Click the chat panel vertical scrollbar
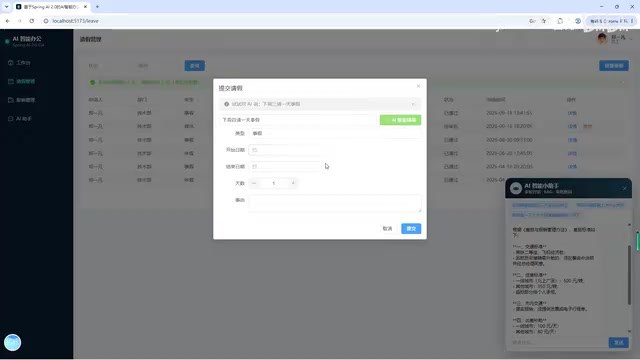Screen dimensions: 640x360 tap(629, 275)
